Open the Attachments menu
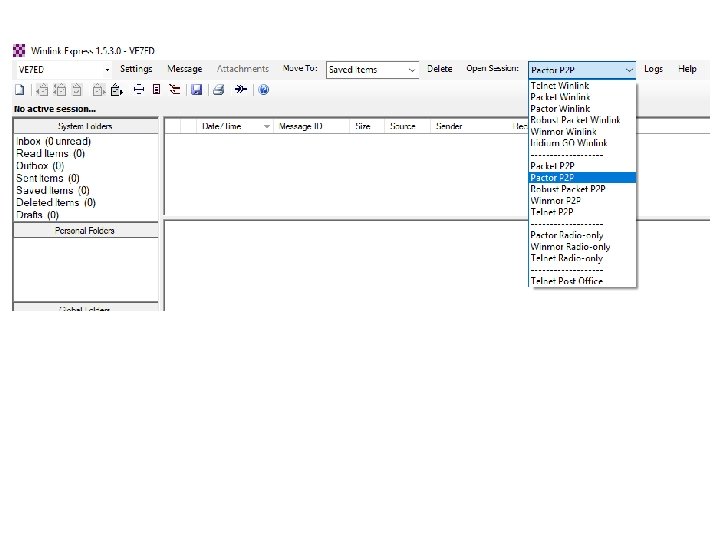The width and height of the screenshot is (720, 540). tap(243, 69)
